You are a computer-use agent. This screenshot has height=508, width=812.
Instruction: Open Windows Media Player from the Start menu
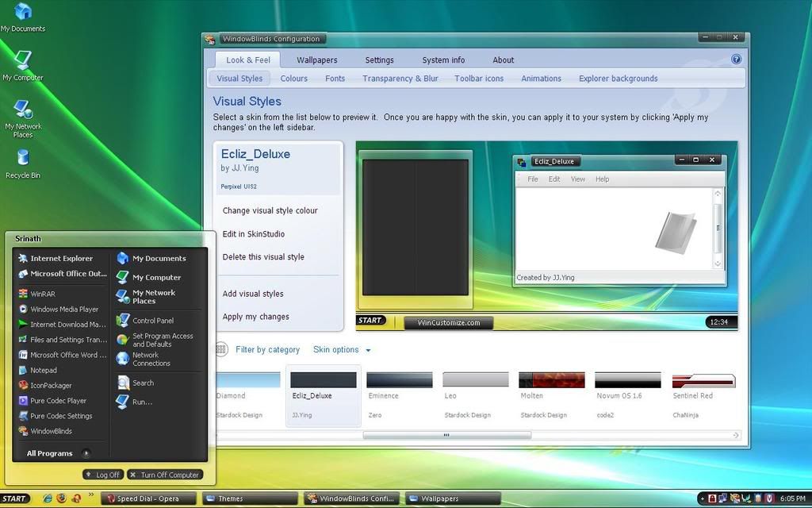(63, 310)
